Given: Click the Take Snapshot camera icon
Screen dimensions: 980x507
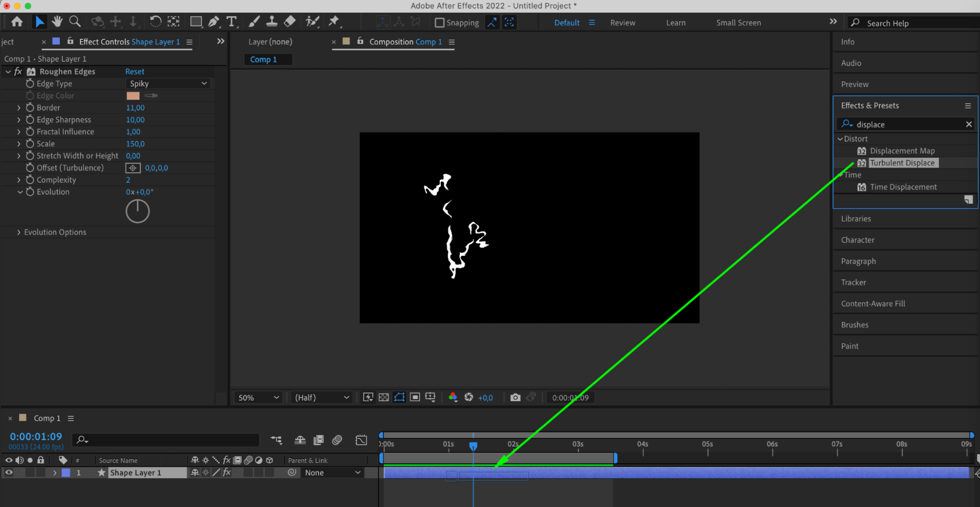Looking at the screenshot, I should pyautogui.click(x=515, y=397).
